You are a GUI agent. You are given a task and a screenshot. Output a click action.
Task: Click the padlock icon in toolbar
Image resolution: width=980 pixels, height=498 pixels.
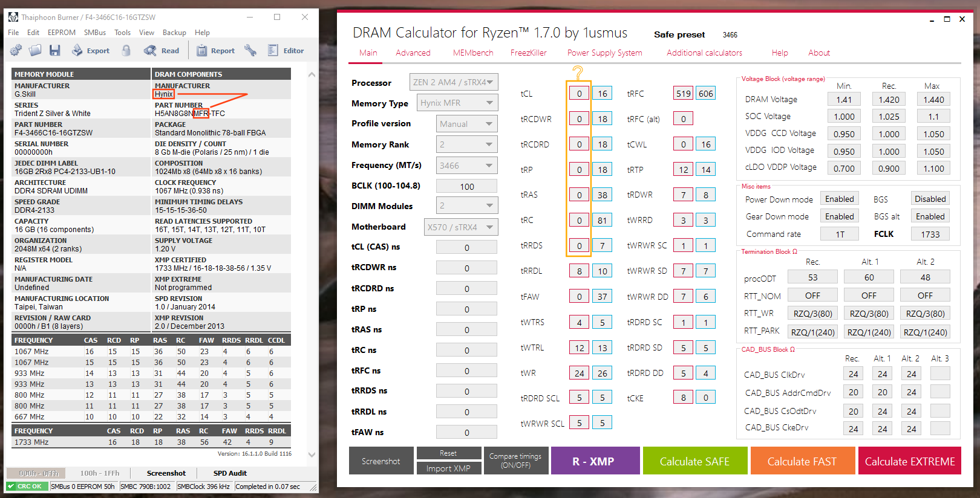pyautogui.click(x=126, y=51)
